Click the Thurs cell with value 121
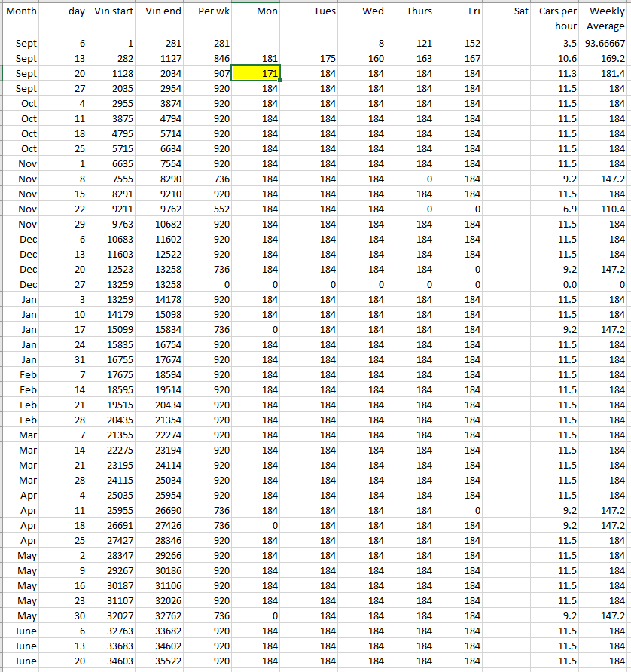The width and height of the screenshot is (631, 672). pyautogui.click(x=410, y=44)
